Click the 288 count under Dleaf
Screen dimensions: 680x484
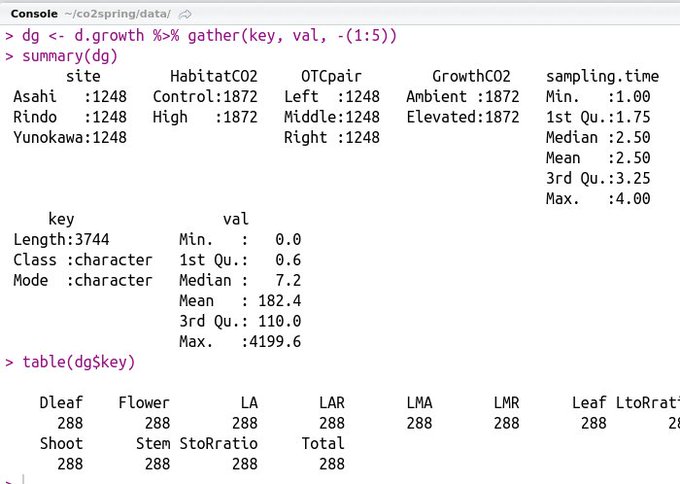pyautogui.click(x=70, y=423)
